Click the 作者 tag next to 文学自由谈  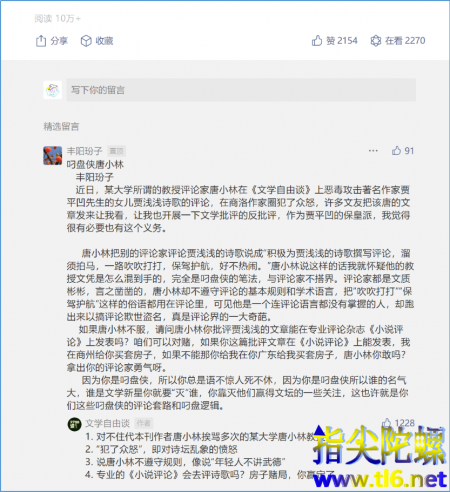tap(144, 423)
